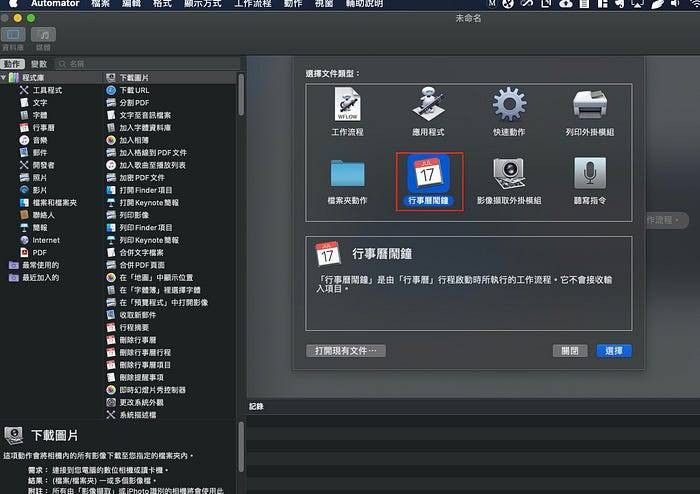Click the blue 選擇 button
This screenshot has width=700, height=494.
click(x=614, y=351)
